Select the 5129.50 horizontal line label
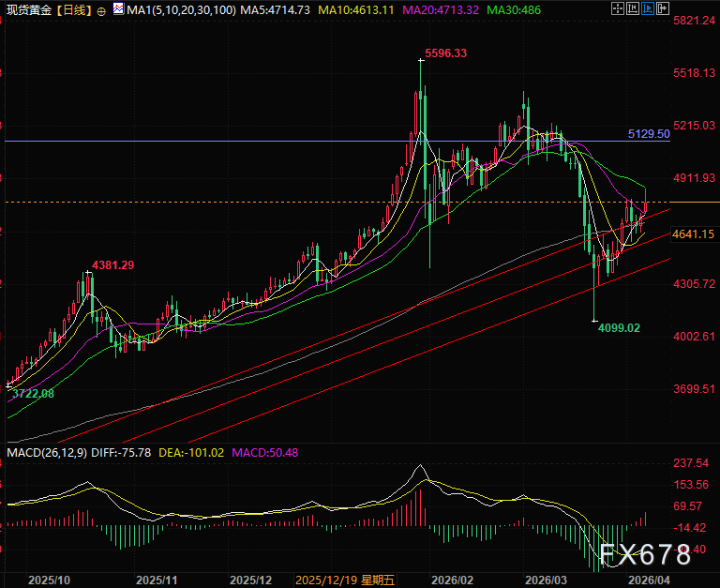The width and height of the screenshot is (720, 588). click(649, 134)
